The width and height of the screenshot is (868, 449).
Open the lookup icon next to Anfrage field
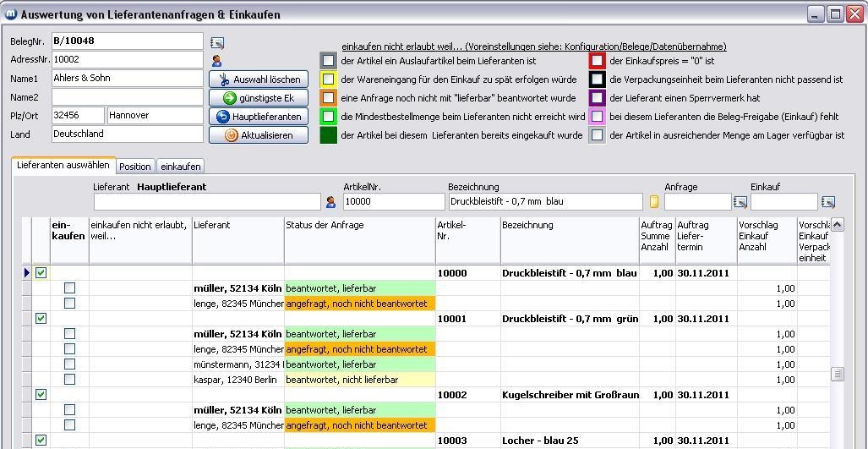740,202
